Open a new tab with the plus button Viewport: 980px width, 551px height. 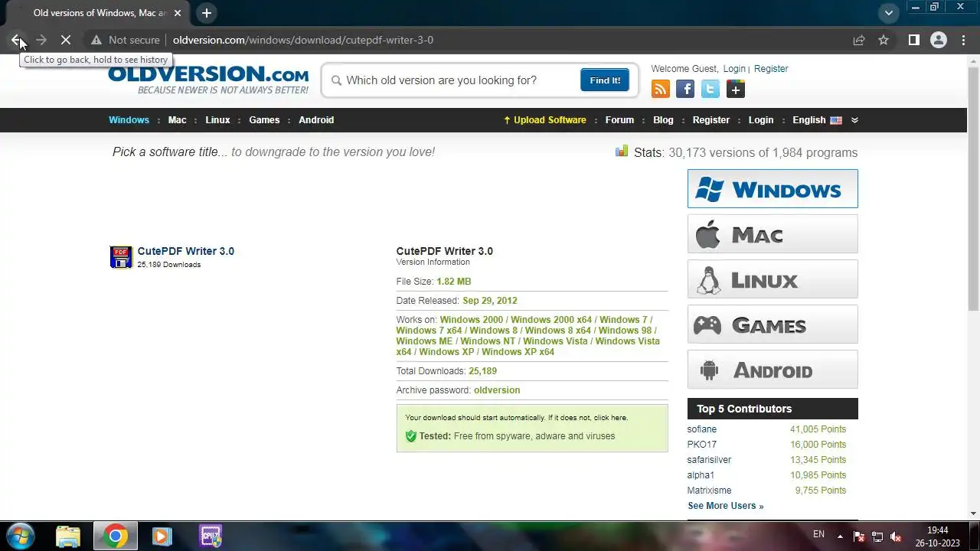click(x=206, y=13)
